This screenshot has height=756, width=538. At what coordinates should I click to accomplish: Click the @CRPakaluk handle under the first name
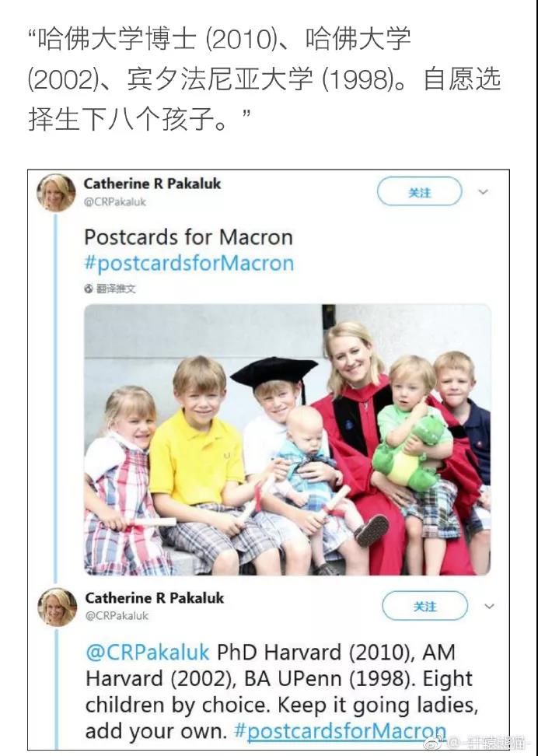(115, 201)
